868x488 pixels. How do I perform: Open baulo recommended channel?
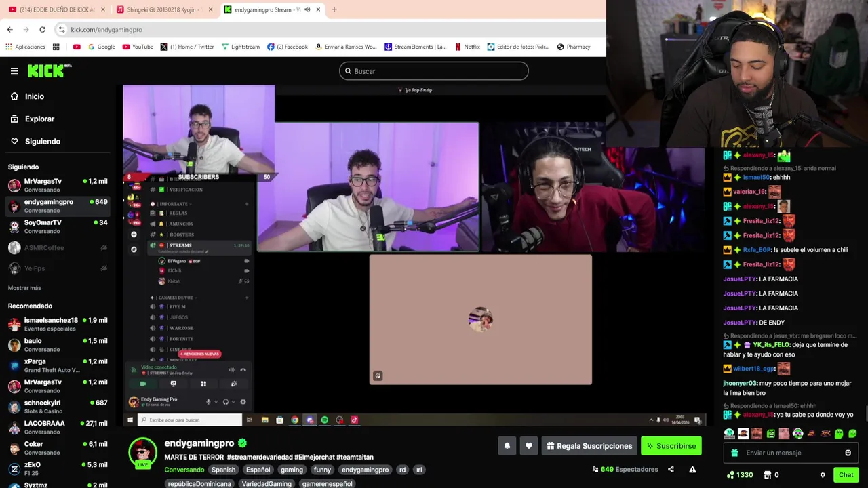(x=58, y=344)
